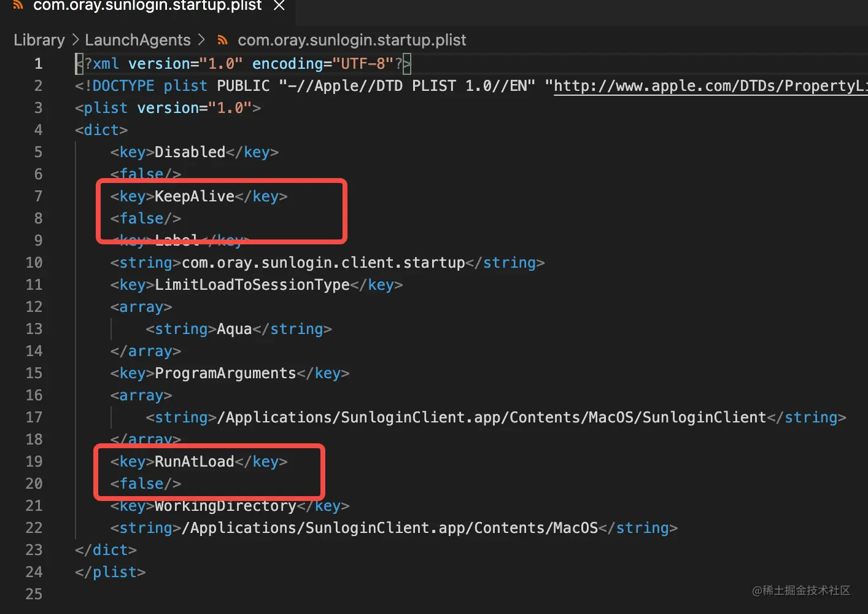Click the closing plist tag
868x614 pixels.
pyautogui.click(x=110, y=572)
